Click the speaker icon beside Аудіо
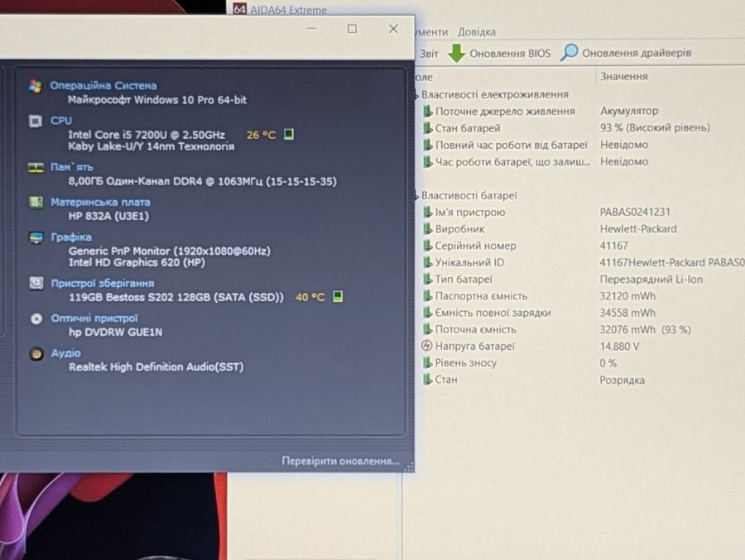The height and width of the screenshot is (560, 745). coord(36,354)
